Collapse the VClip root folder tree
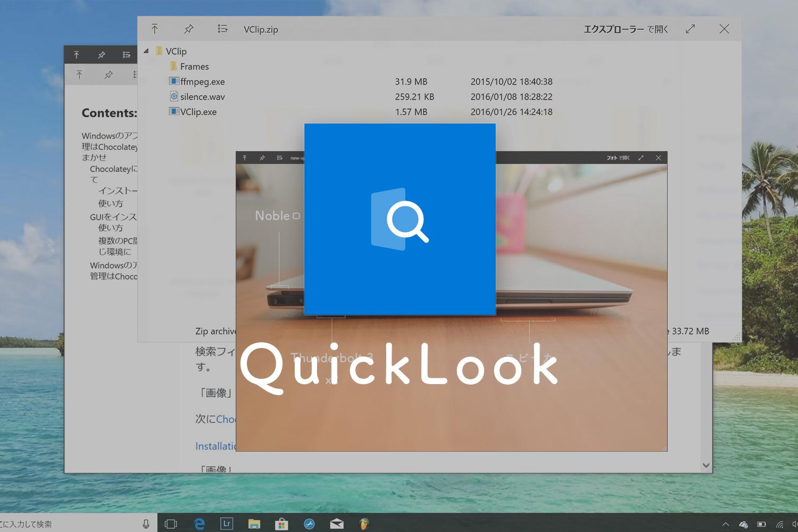Image resolution: width=798 pixels, height=532 pixels. [146, 51]
